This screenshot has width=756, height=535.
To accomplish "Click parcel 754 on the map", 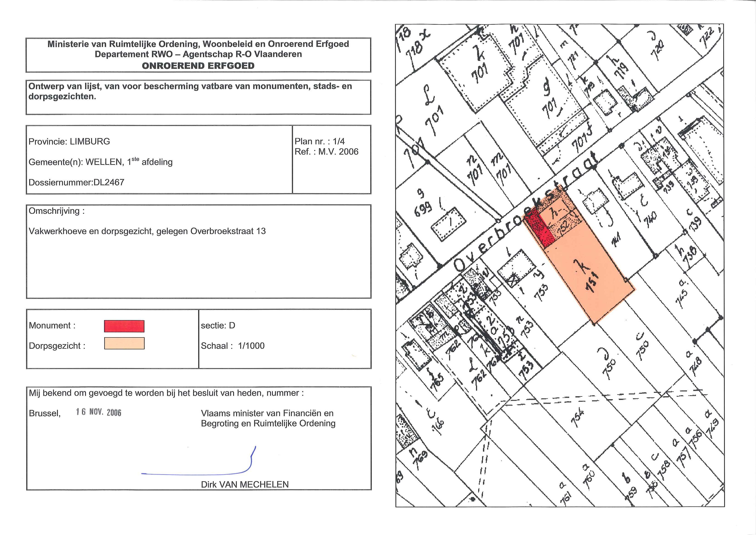I will (577, 418).
